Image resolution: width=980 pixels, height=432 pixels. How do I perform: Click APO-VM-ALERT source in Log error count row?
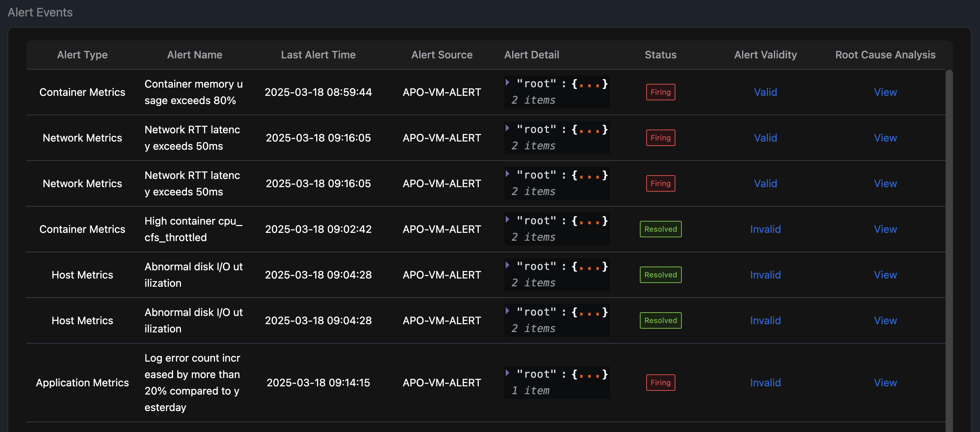(442, 383)
